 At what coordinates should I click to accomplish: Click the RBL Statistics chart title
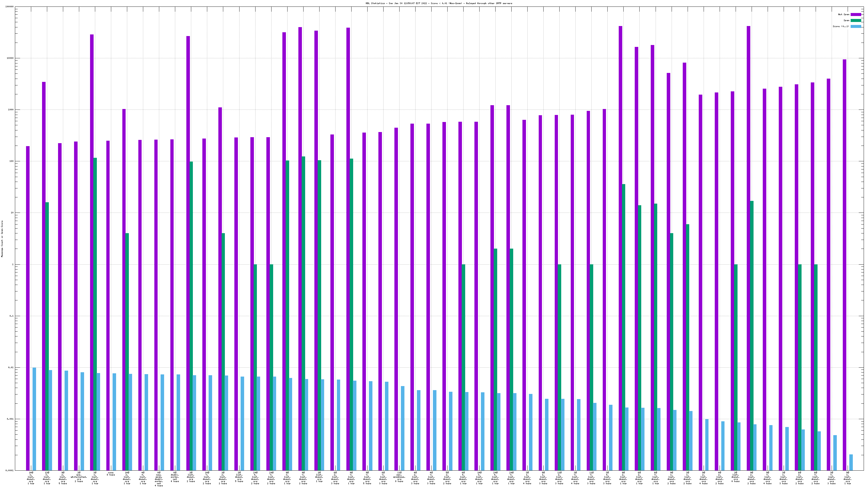(x=439, y=3)
